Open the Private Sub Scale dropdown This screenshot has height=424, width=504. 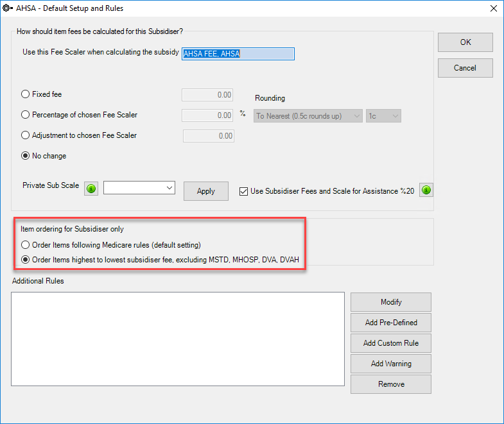click(139, 188)
